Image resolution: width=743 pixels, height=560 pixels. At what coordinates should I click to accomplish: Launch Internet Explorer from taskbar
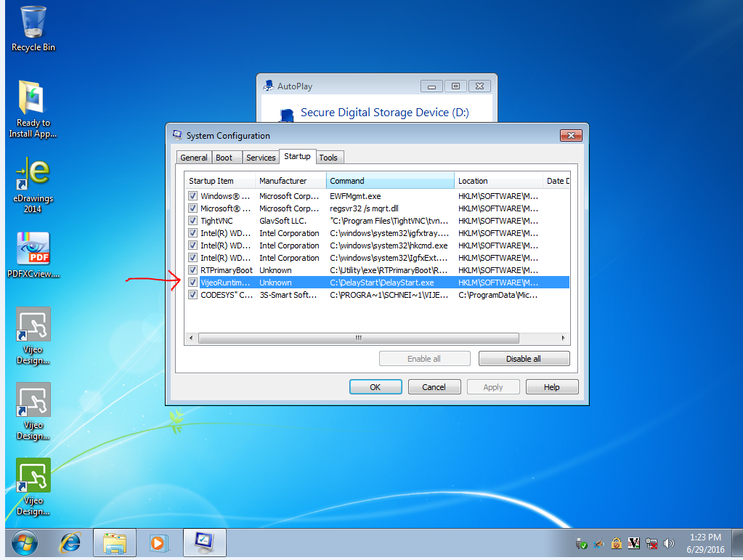point(70,543)
